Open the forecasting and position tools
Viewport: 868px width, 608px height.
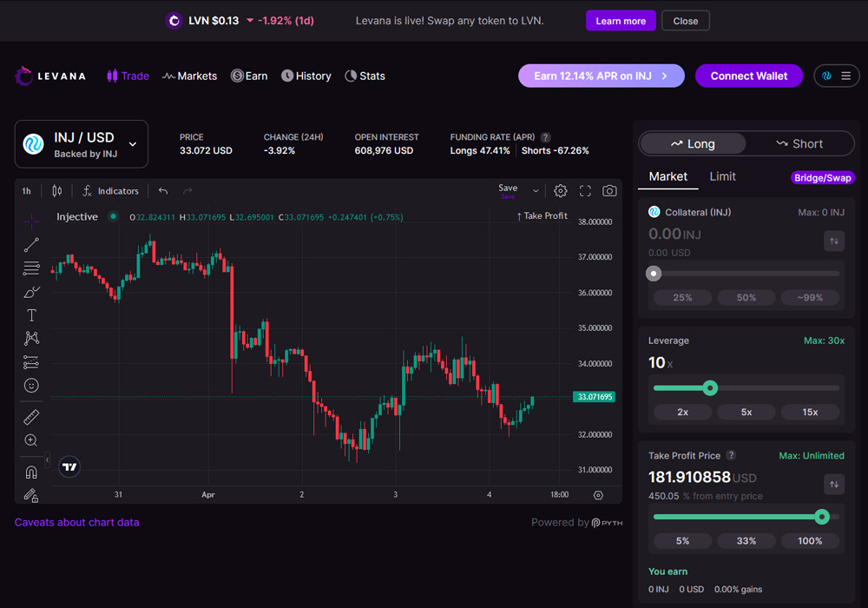coord(31,362)
